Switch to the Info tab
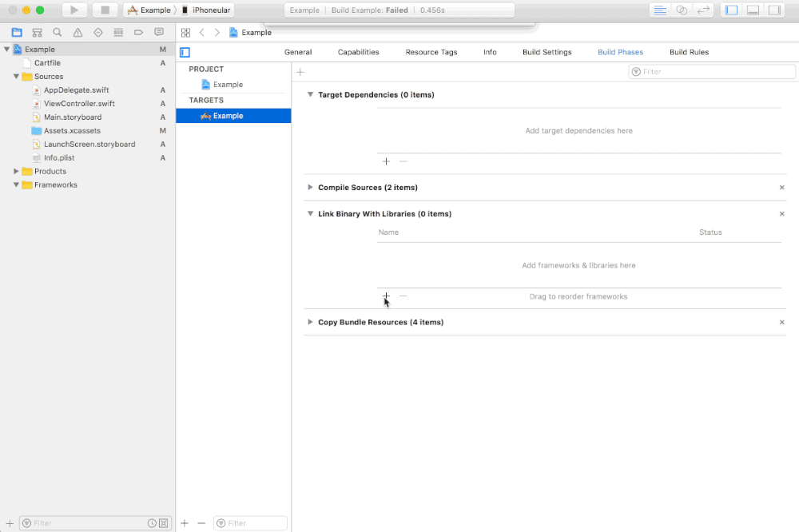 point(490,53)
